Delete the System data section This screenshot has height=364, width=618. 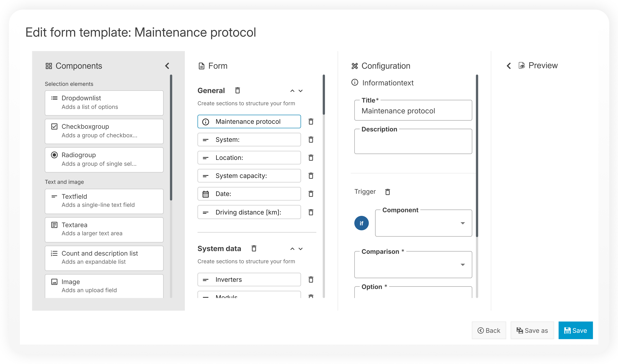[254, 248]
